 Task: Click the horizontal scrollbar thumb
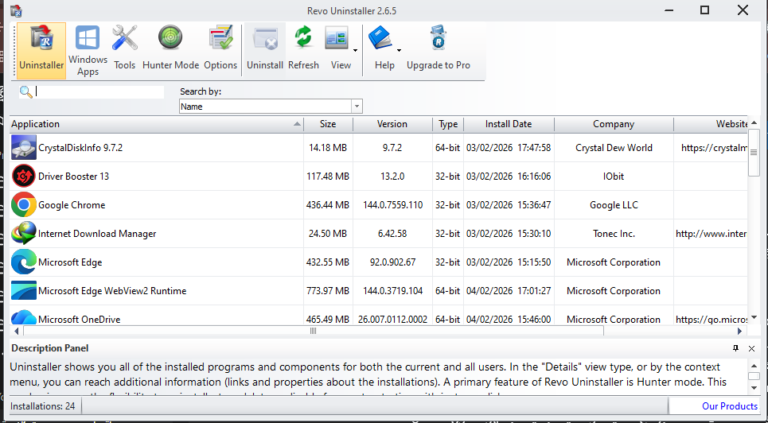pyautogui.click(x=313, y=331)
